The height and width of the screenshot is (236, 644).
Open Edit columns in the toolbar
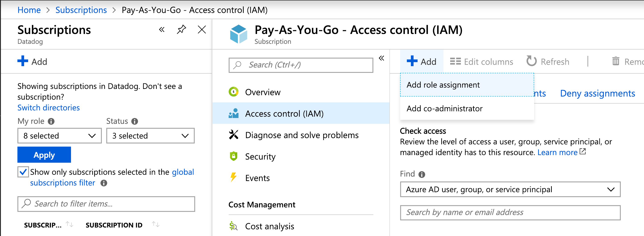(x=481, y=61)
